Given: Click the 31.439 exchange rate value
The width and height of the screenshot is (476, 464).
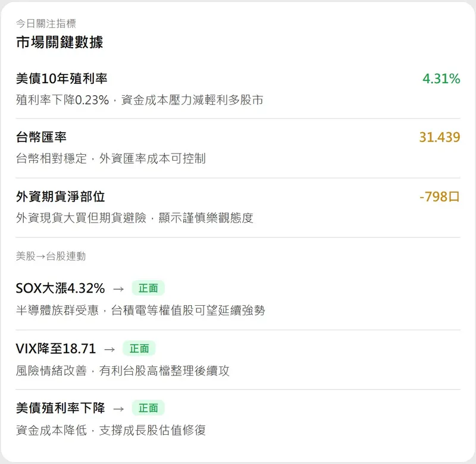Looking at the screenshot, I should pyautogui.click(x=439, y=137).
